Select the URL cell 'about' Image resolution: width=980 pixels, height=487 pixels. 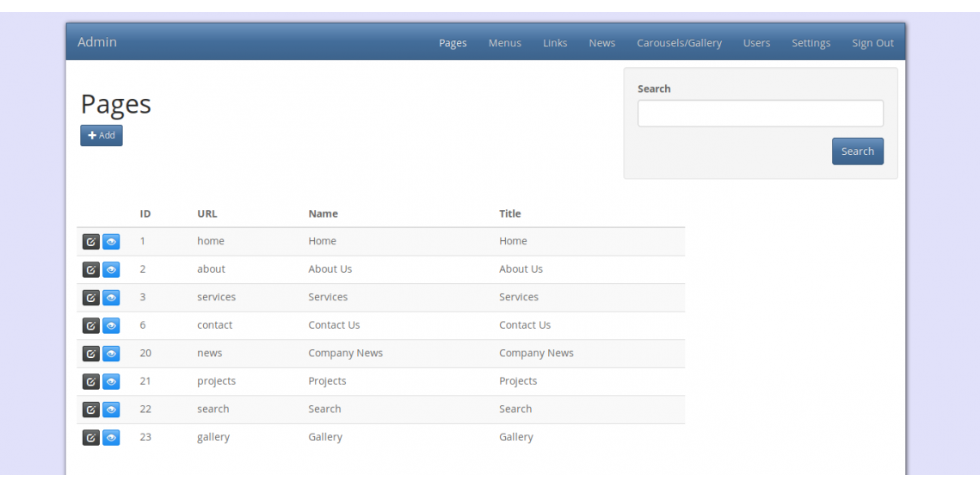pyautogui.click(x=212, y=269)
